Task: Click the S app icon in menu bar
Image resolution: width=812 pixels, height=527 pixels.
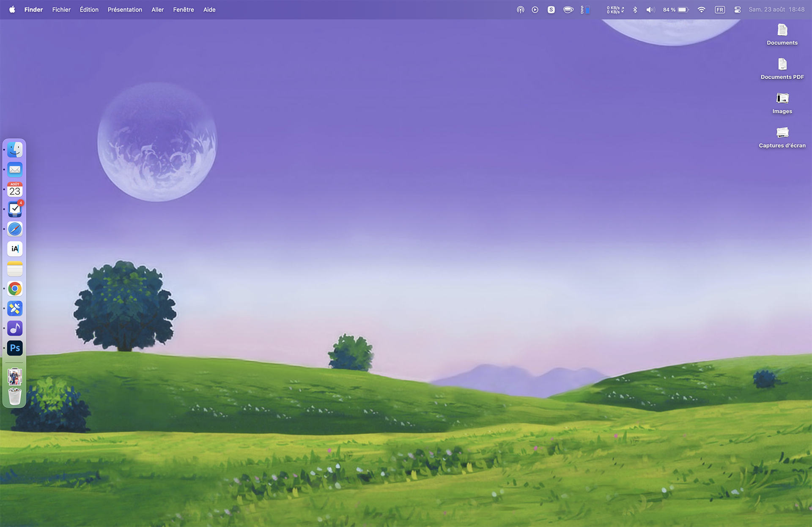Action: click(551, 9)
